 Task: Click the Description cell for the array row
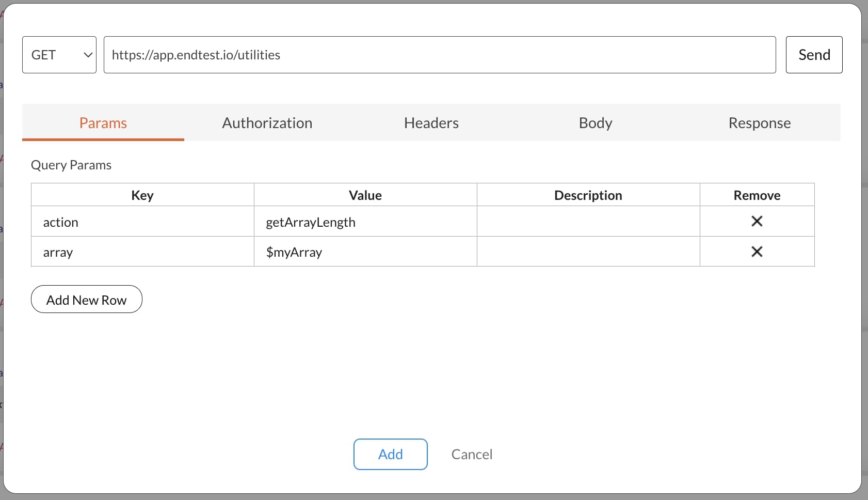coord(588,252)
